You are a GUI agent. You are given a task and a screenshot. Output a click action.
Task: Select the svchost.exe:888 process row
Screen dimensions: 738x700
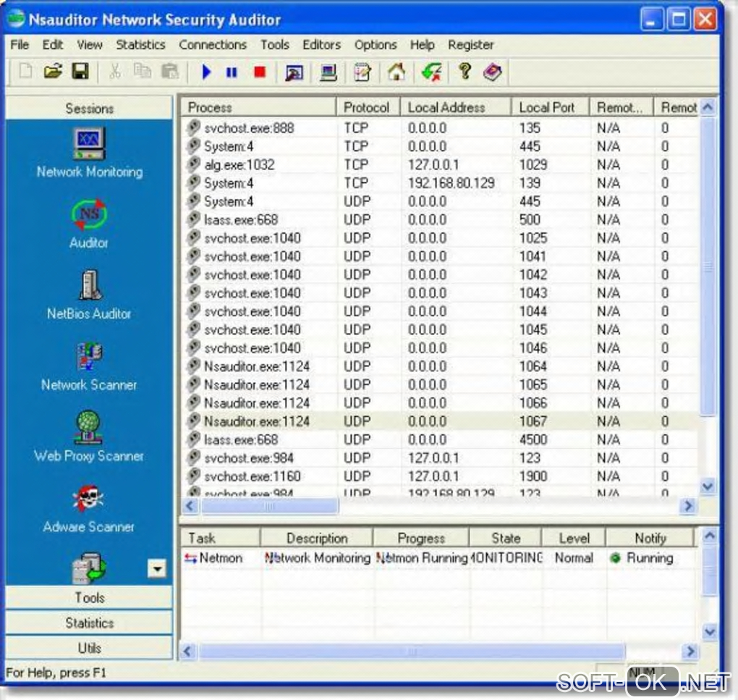pos(440,128)
